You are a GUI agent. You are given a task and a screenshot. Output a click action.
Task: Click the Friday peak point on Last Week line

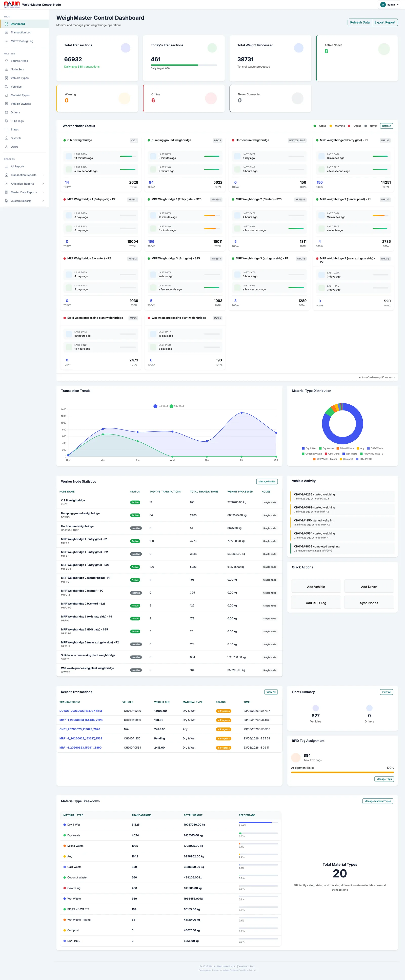241,413
